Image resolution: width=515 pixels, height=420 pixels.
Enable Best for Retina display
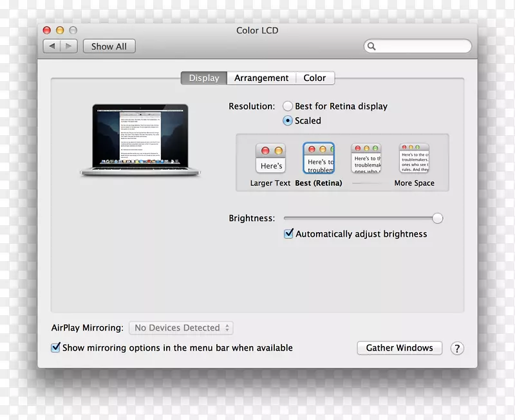pyautogui.click(x=288, y=106)
